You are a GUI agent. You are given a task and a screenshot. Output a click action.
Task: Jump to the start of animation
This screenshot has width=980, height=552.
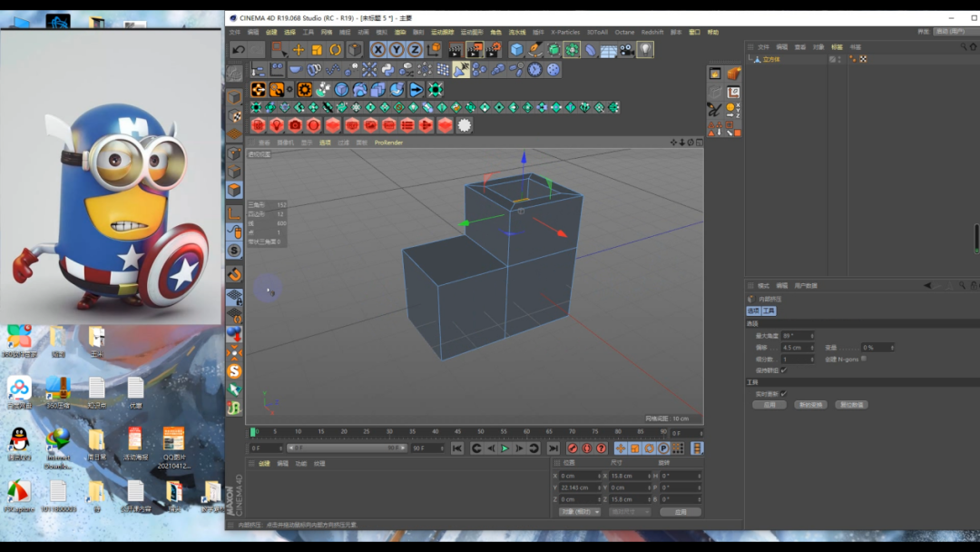(x=456, y=448)
